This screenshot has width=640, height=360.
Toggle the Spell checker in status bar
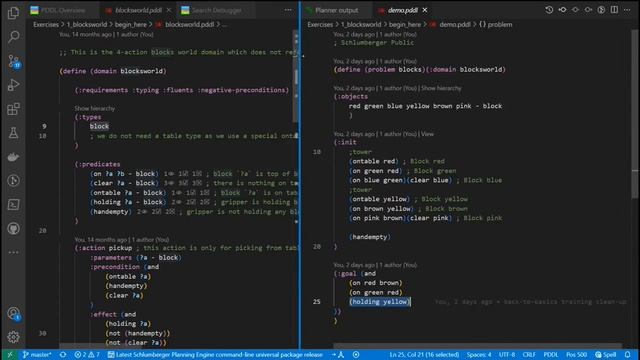606,355
